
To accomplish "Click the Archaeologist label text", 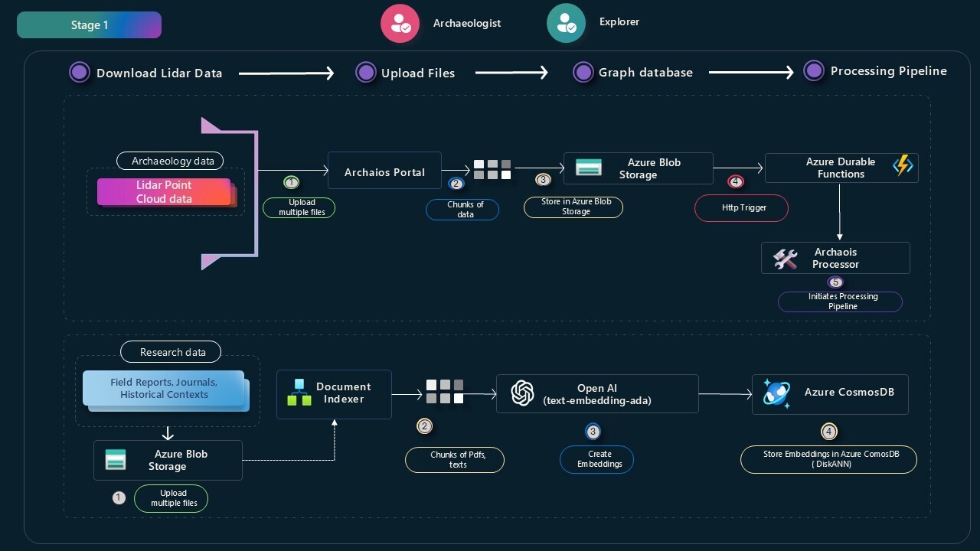I will tap(467, 24).
